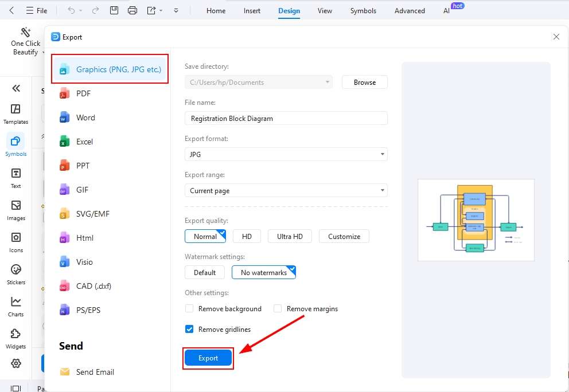Enable Remove background option
The width and height of the screenshot is (569, 392).
click(189, 308)
